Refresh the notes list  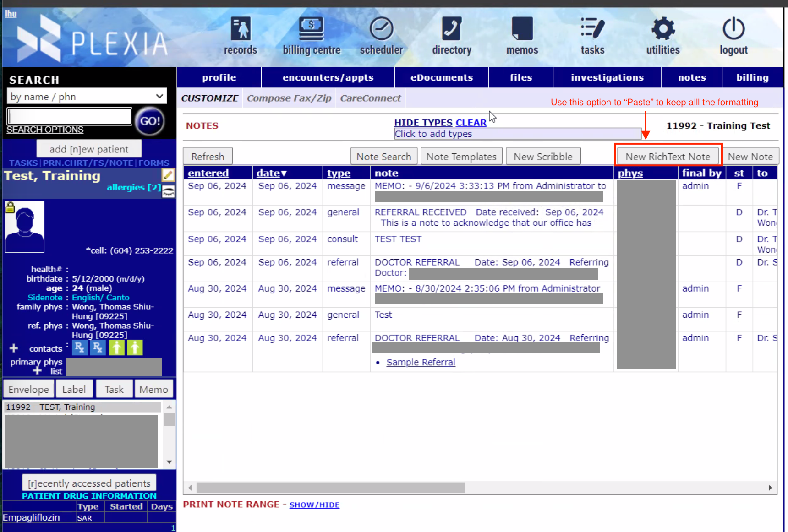(208, 157)
